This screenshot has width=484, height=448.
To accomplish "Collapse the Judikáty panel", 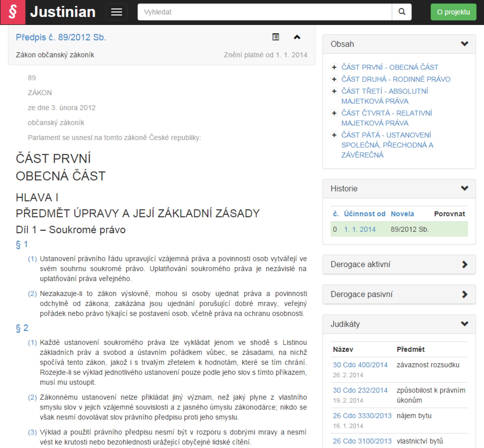I will 464,324.
